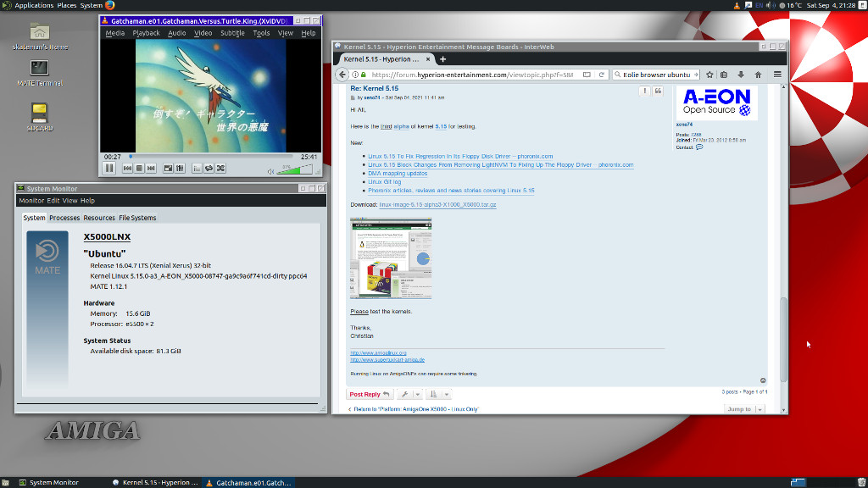Download the linux-image-5.15 alpha3 tarball
Viewport: 868px width, 488px height.
437,205
